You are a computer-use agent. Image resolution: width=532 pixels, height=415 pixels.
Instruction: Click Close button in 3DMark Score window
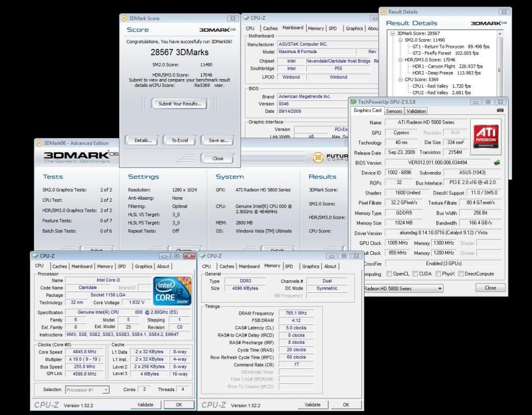pyautogui.click(x=217, y=159)
